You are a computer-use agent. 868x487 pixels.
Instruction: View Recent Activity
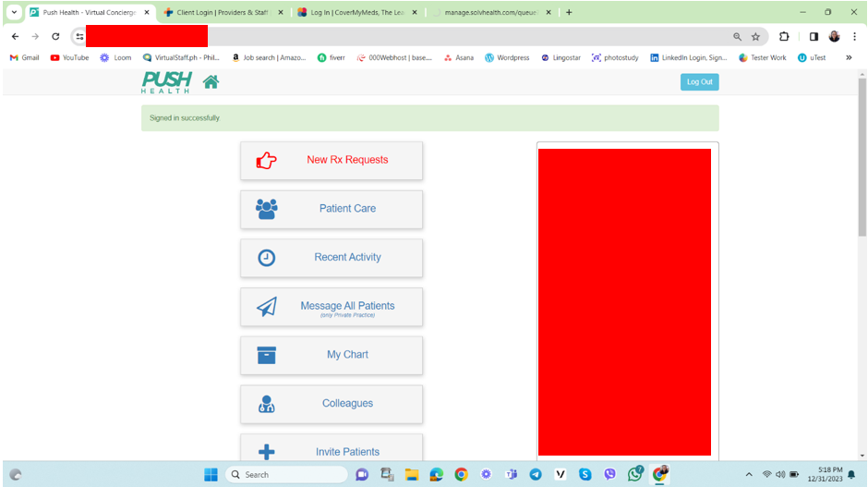(x=331, y=258)
